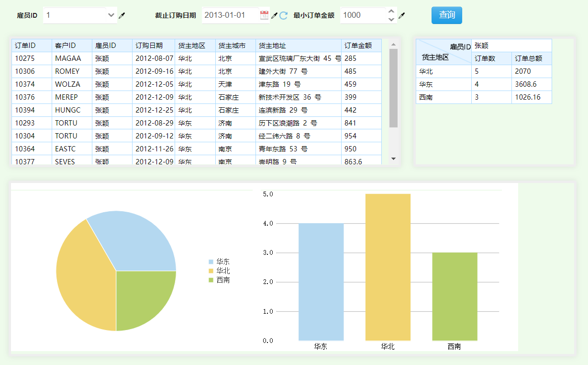The width and height of the screenshot is (588, 365).
Task: Click the refresh icon after the date field
Action: (x=283, y=16)
